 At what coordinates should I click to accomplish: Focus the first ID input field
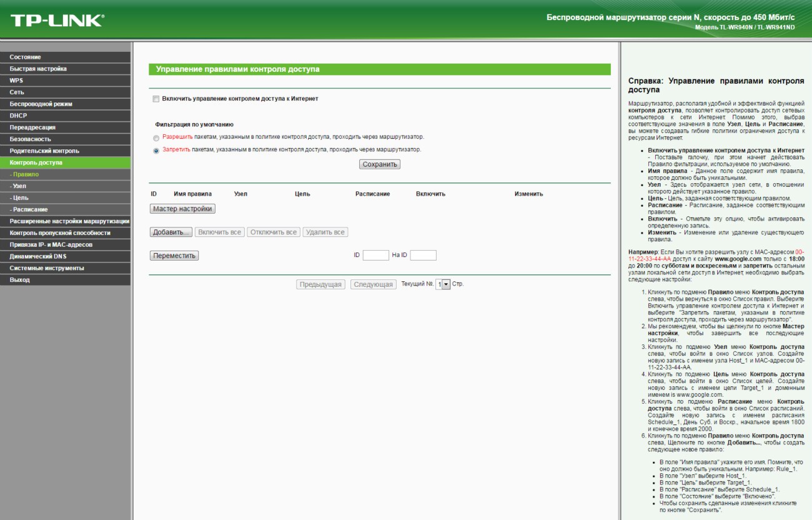(x=375, y=256)
